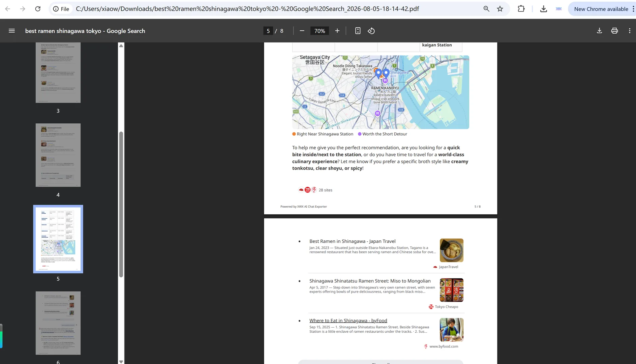Click thumbnail scrollbar down arrow
The width and height of the screenshot is (636, 364).
tap(121, 362)
